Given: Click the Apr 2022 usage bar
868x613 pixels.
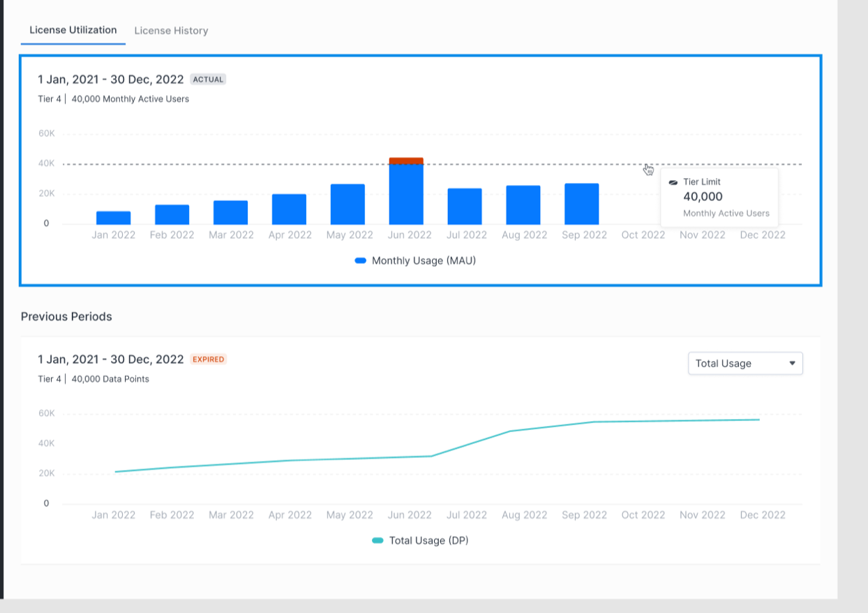Looking at the screenshot, I should 290,209.
